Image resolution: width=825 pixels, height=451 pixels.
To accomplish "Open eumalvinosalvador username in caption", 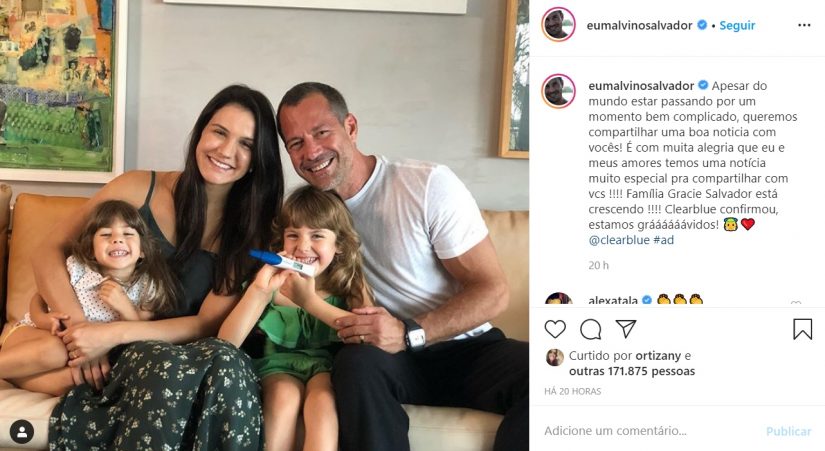I will coord(641,85).
